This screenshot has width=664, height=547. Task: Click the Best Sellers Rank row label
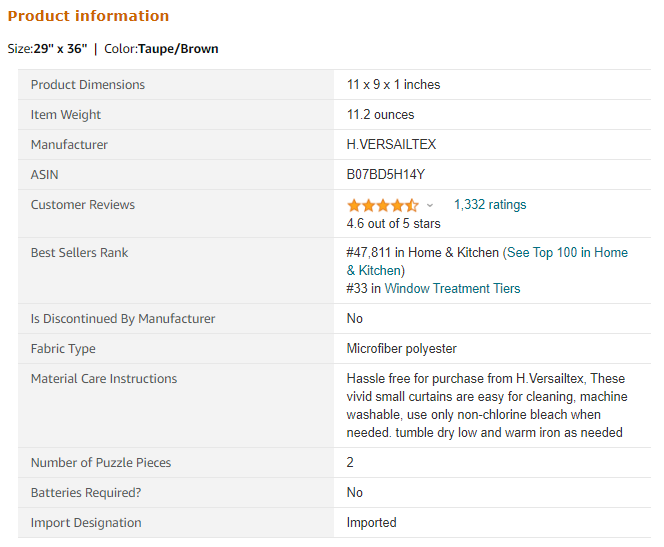79,253
